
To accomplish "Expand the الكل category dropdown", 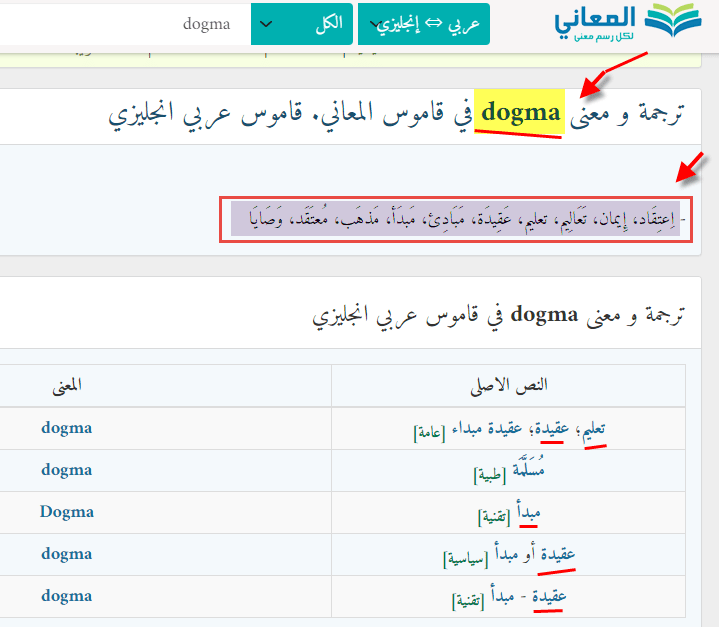I will tap(303, 22).
